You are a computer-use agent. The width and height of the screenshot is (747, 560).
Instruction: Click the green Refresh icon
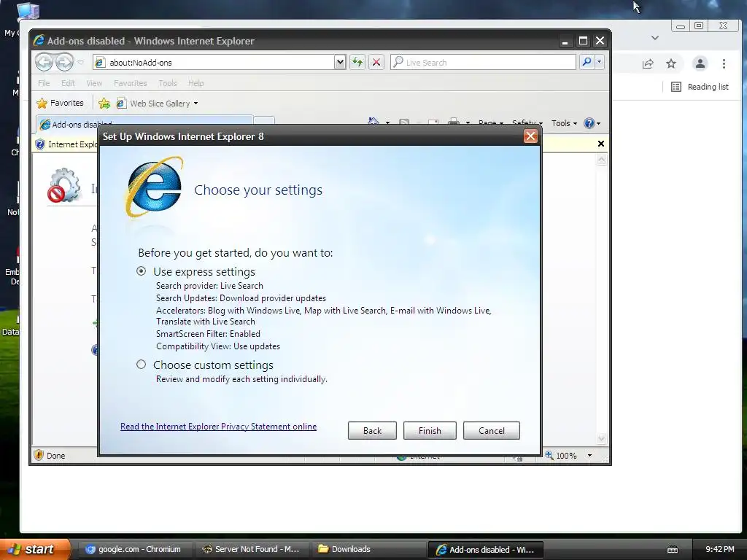pos(357,63)
